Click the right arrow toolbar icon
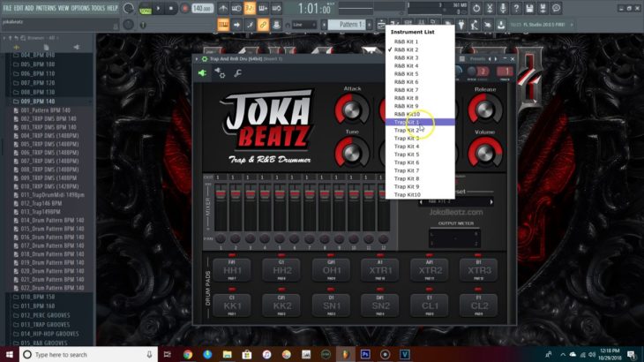This screenshot has width=644, height=362. tap(237, 25)
